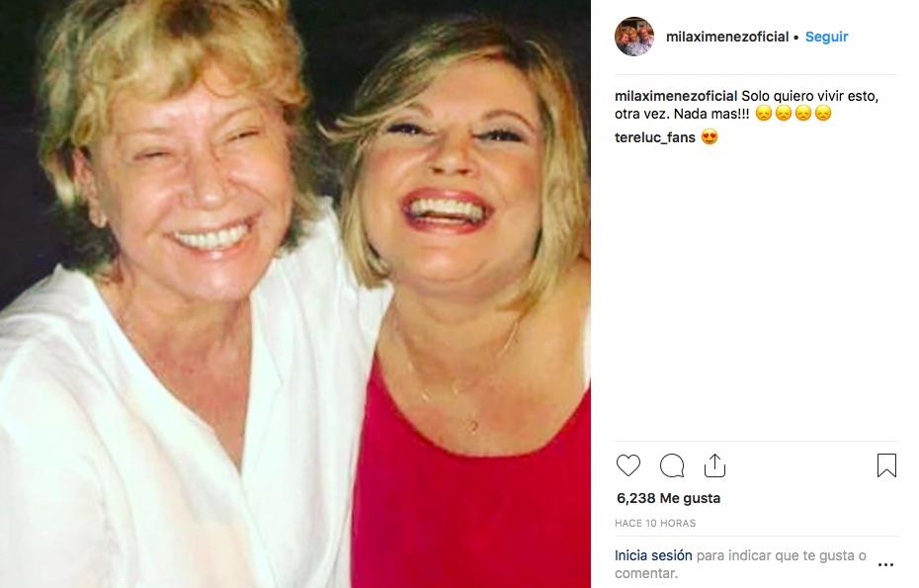Like the post with the heart icon
Screen dimensions: 919x588
click(x=628, y=465)
